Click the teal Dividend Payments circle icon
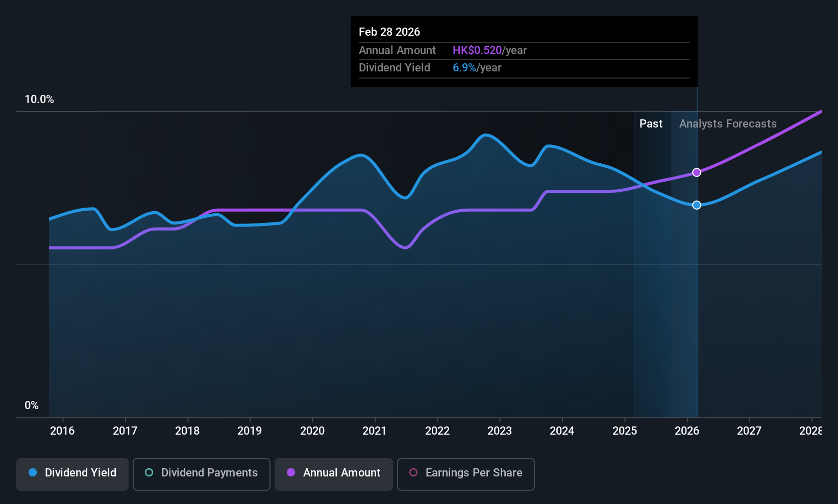The height and width of the screenshot is (504, 838). coord(149,473)
